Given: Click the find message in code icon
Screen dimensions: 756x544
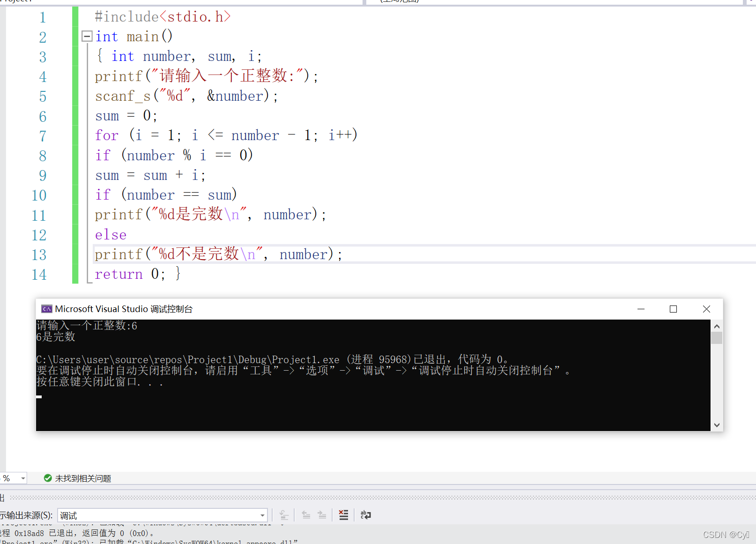Looking at the screenshot, I should 284,515.
